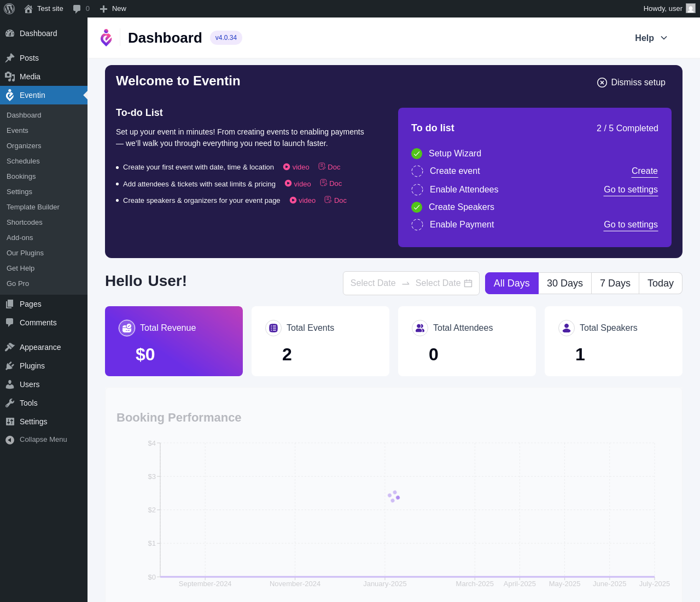This screenshot has width=700, height=602.
Task: Open Template Builder submenu item
Action: 33,207
